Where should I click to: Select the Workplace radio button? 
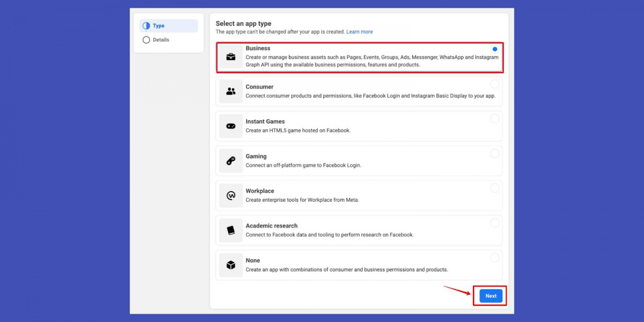coord(495,188)
